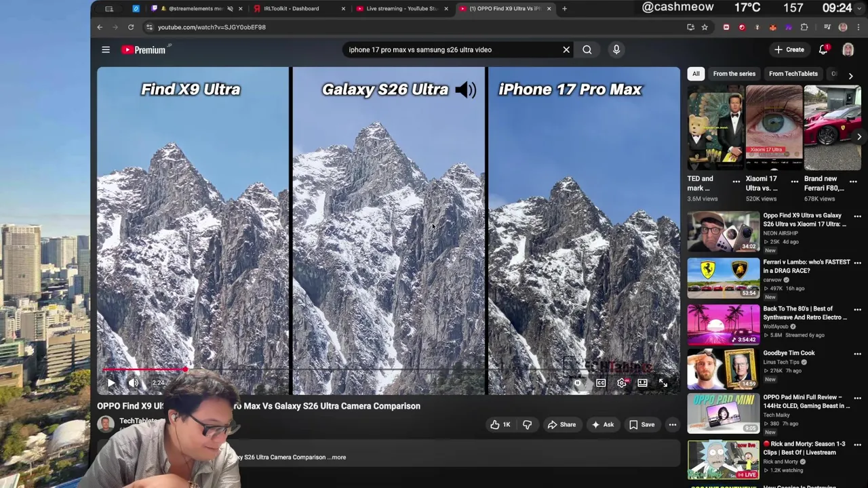This screenshot has width=868, height=488.
Task: Click the magnifier search button
Action: pos(587,49)
